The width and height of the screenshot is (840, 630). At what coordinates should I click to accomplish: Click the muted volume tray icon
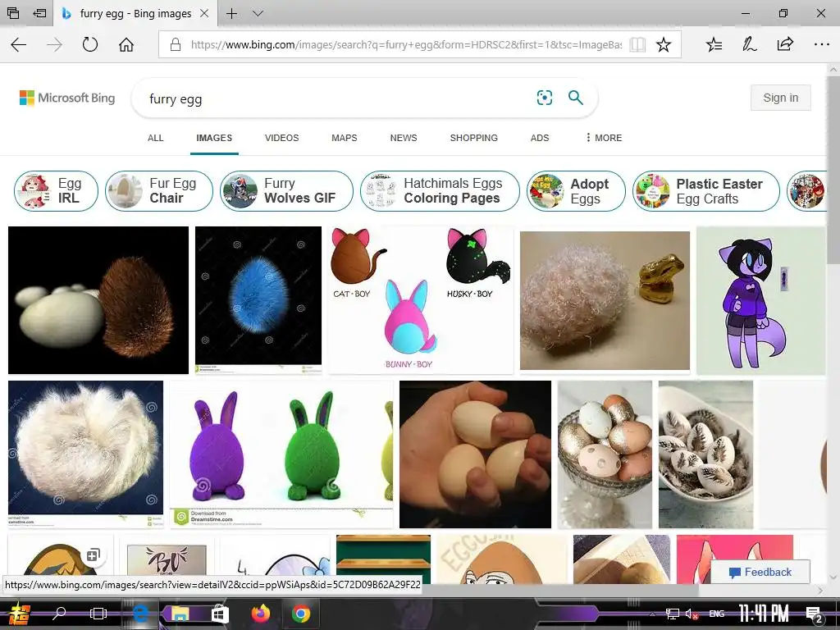coord(692,614)
